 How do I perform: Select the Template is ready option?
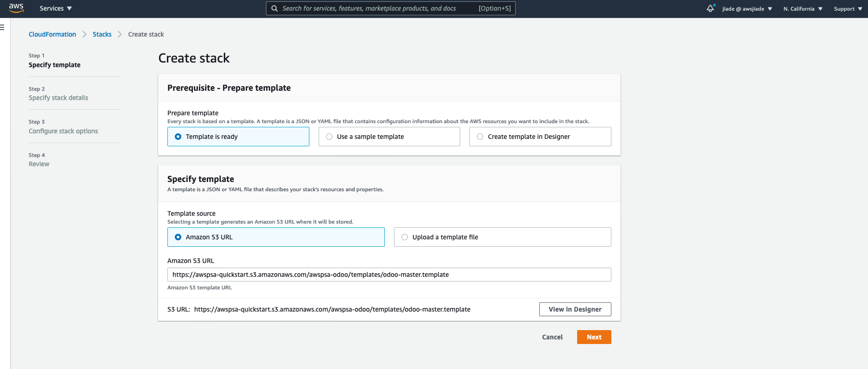238,137
